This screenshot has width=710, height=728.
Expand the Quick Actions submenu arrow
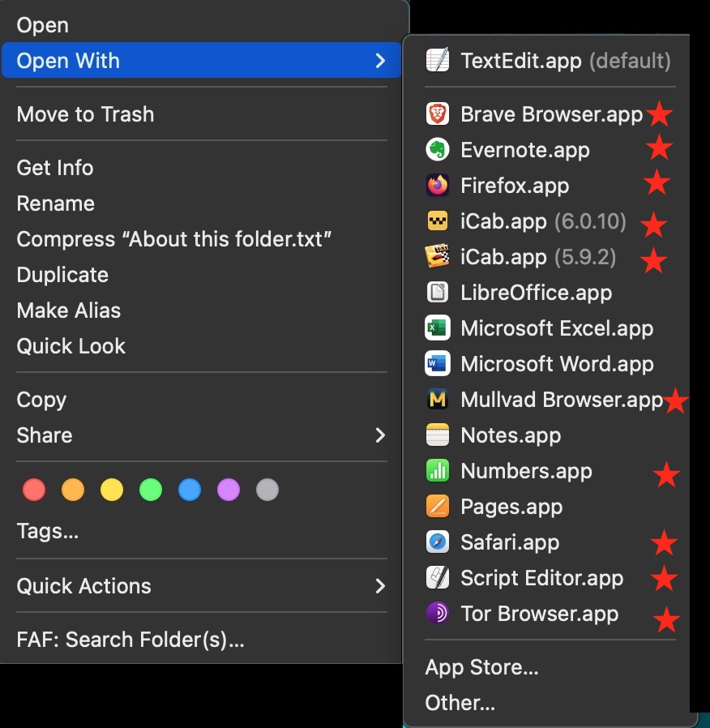pos(380,586)
